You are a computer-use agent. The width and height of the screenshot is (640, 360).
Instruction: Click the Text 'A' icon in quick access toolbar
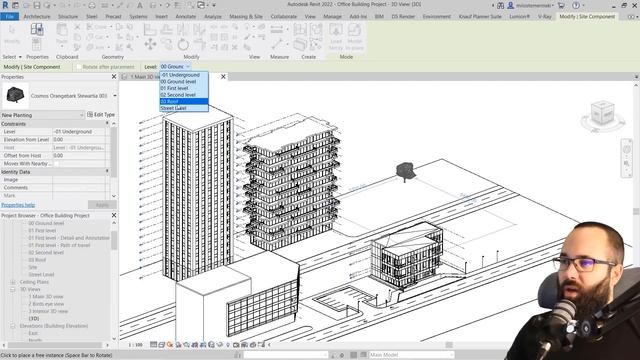[140, 5]
